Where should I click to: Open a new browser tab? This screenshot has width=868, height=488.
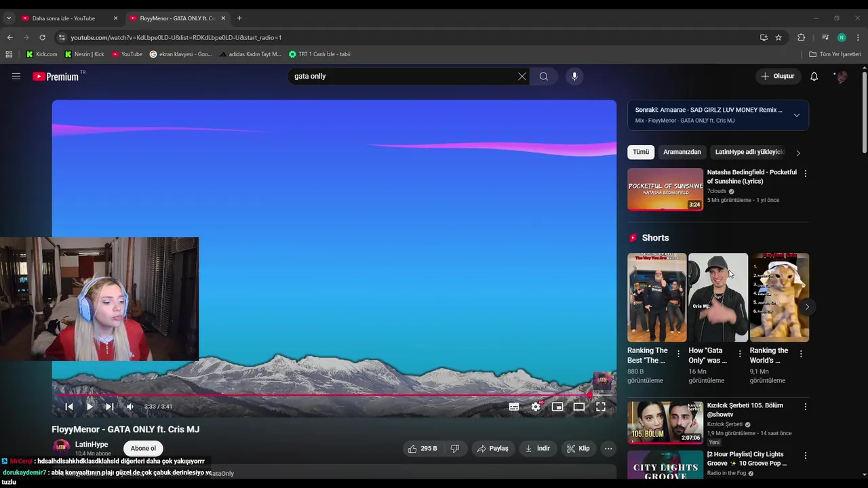239,18
